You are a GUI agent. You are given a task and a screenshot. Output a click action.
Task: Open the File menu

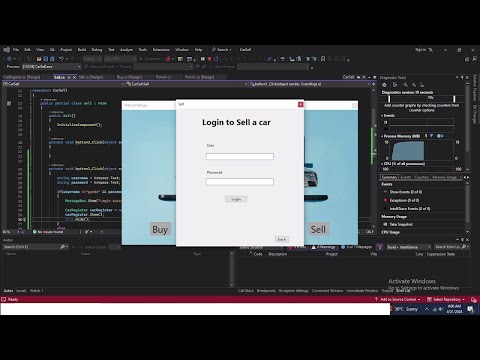(16, 50)
